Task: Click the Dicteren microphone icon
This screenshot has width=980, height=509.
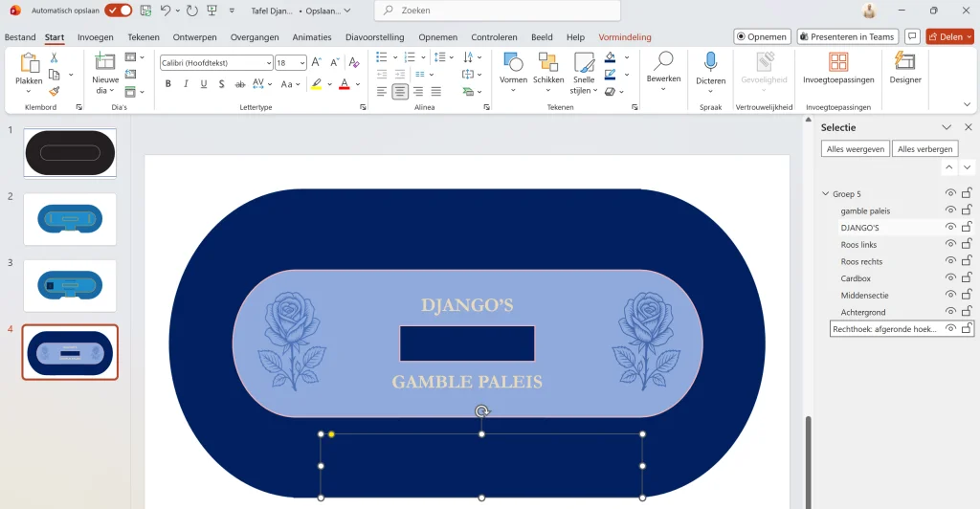Action: [x=711, y=62]
